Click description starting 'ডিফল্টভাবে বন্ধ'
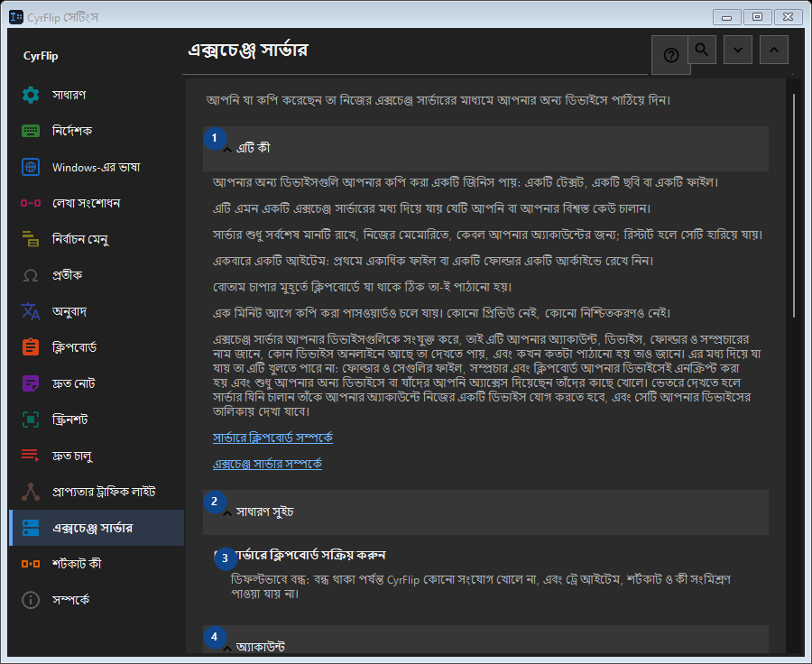The width and height of the screenshot is (812, 664). pyautogui.click(x=481, y=586)
